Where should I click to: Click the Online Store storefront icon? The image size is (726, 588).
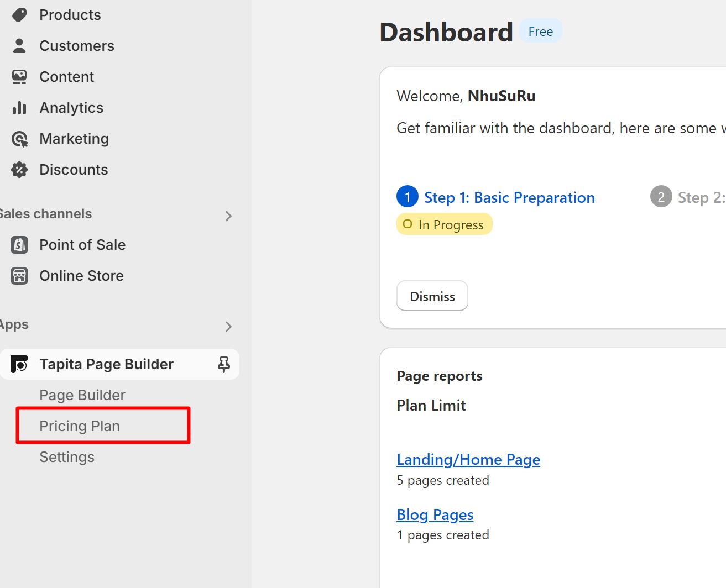[19, 276]
